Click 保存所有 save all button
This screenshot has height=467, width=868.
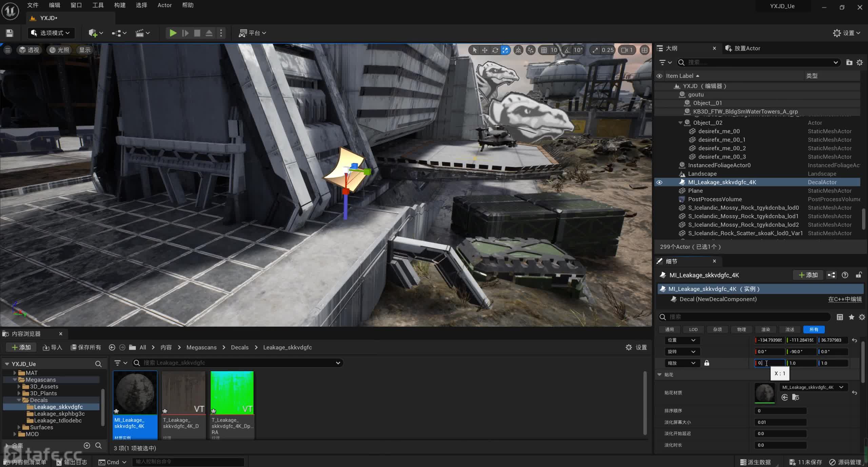coord(86,347)
